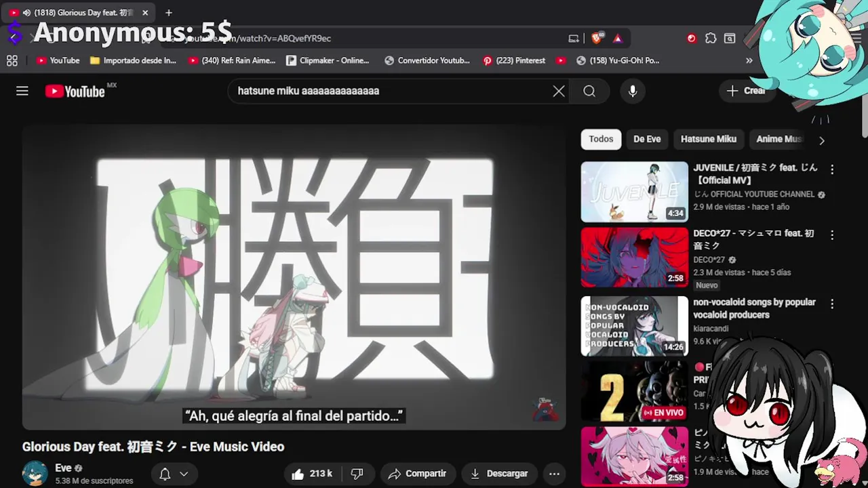Open non-vocaloid songs by popular producers title
The image size is (868, 488).
(754, 308)
